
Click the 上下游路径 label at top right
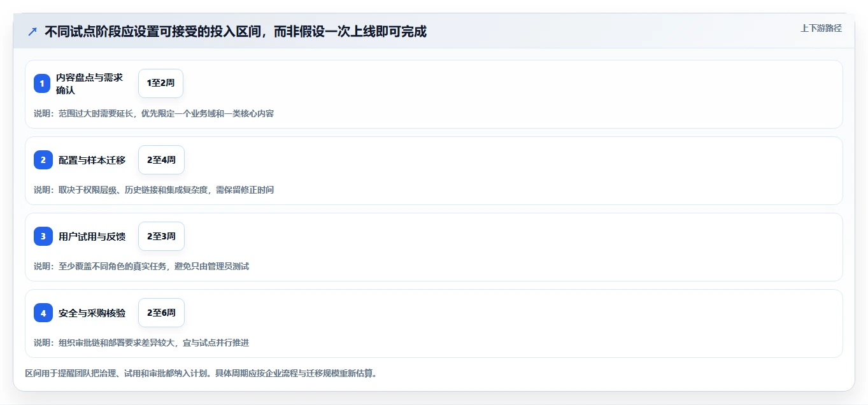point(821,28)
